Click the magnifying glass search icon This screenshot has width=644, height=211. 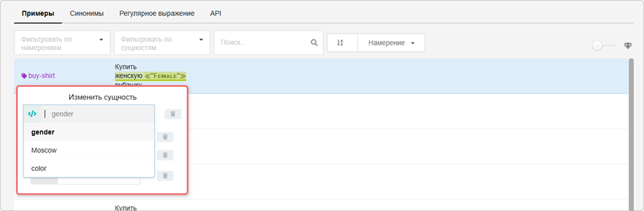314,43
